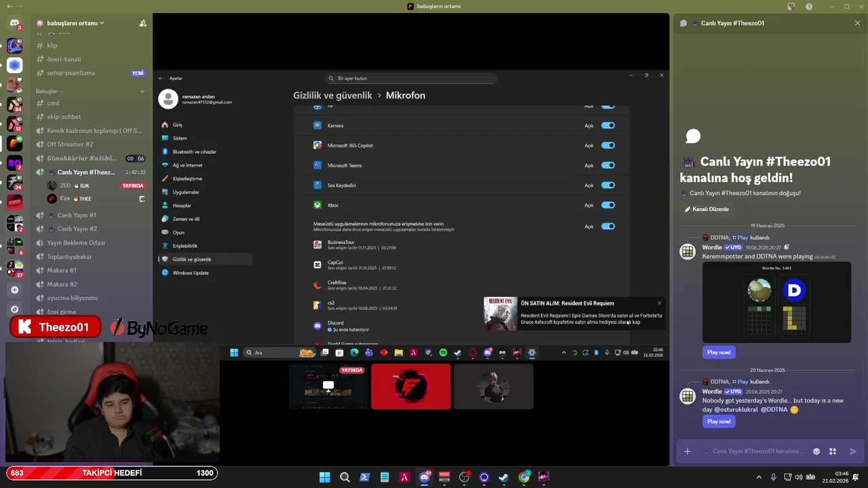The image size is (868, 488).
Task: Open Discord direct messages home icon
Action: 14,23
